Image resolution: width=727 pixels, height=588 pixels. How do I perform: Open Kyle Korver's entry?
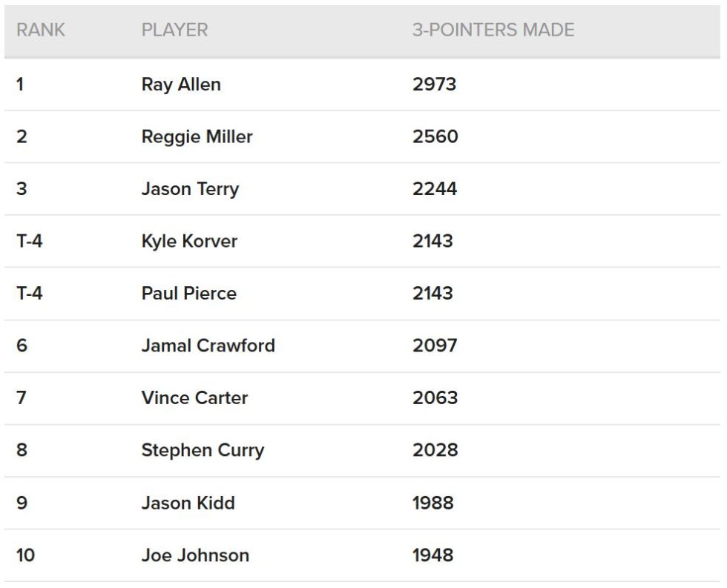click(x=189, y=241)
